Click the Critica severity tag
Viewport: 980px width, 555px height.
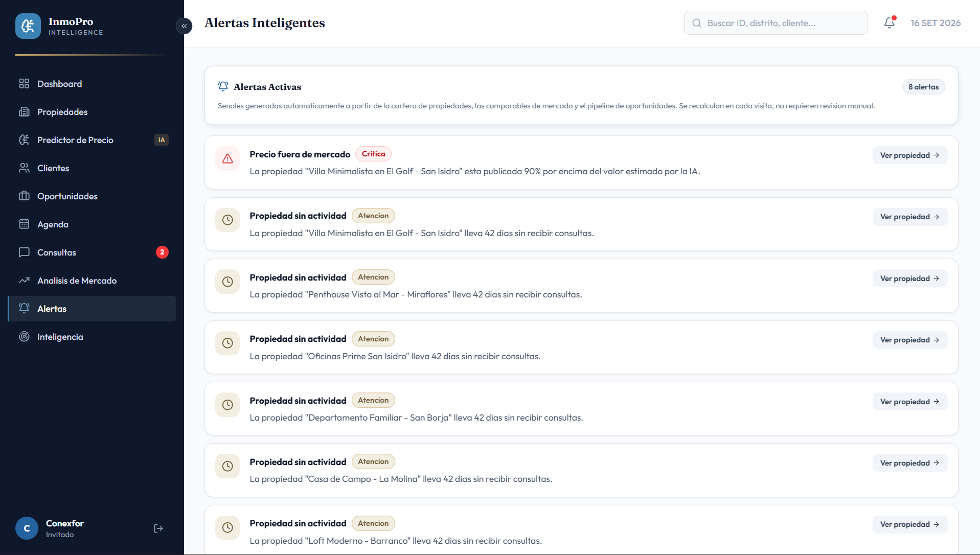tap(373, 154)
